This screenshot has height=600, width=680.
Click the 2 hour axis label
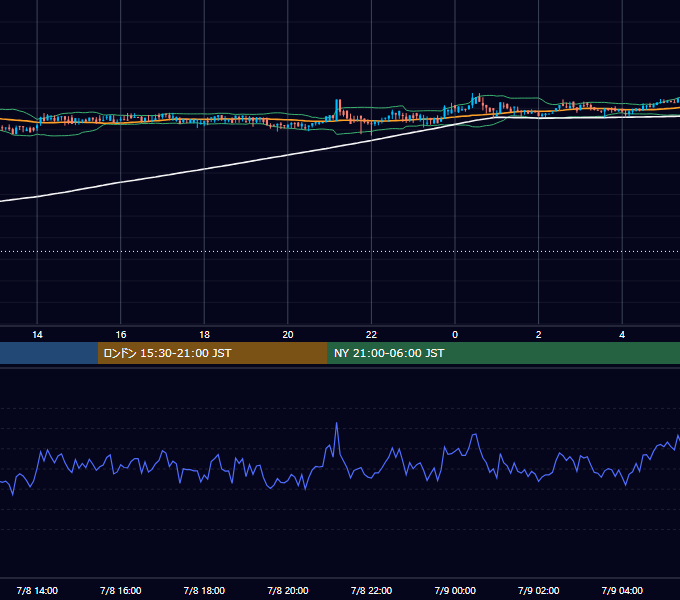[x=538, y=335]
